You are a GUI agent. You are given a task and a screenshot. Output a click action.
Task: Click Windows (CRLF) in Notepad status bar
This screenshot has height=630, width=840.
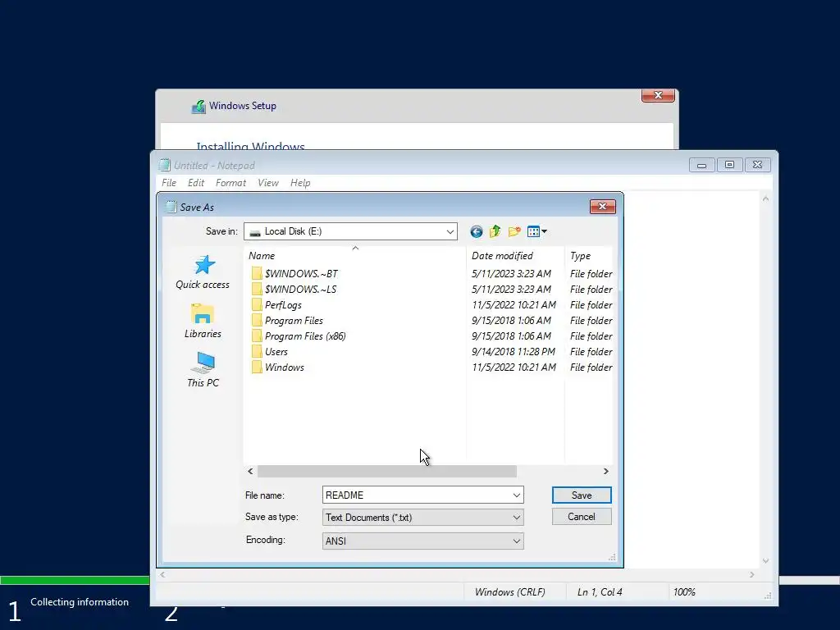point(510,592)
